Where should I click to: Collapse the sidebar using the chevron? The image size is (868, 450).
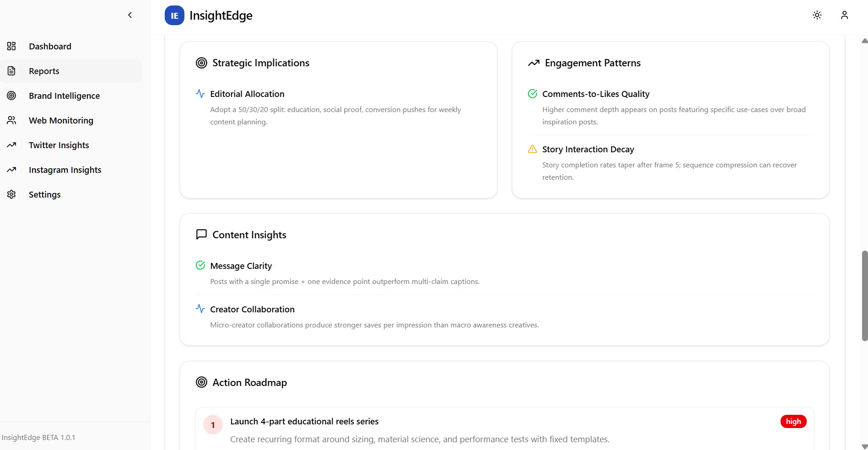pos(130,15)
